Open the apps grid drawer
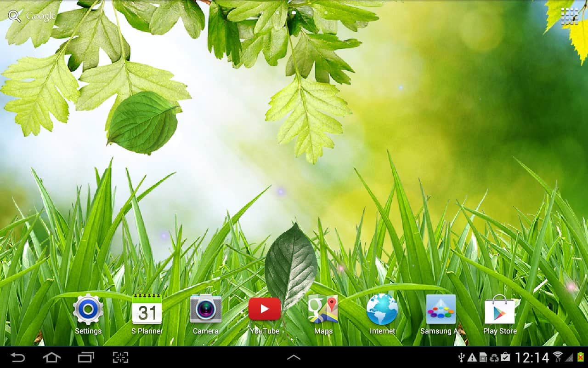The width and height of the screenshot is (588, 368). click(x=569, y=16)
